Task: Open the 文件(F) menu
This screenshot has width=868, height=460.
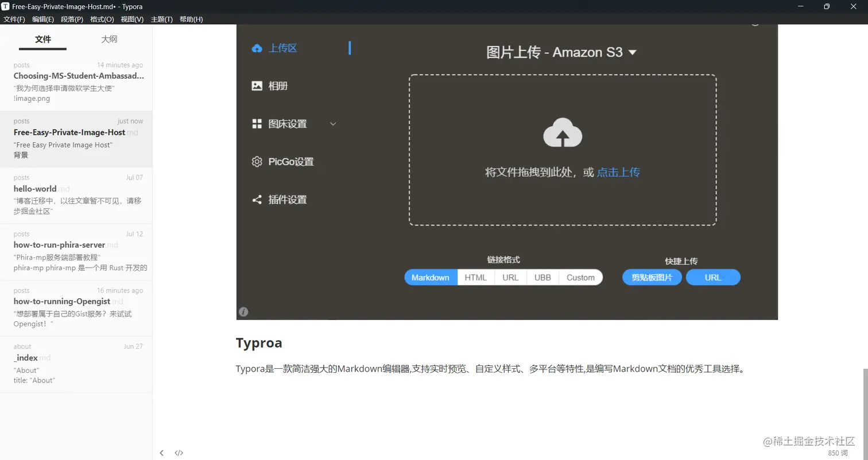Action: point(14,19)
